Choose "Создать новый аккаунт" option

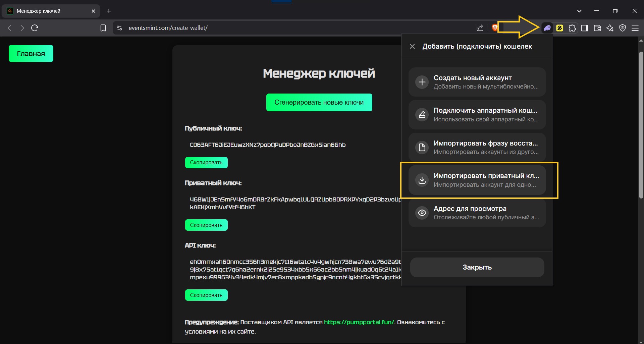477,82
